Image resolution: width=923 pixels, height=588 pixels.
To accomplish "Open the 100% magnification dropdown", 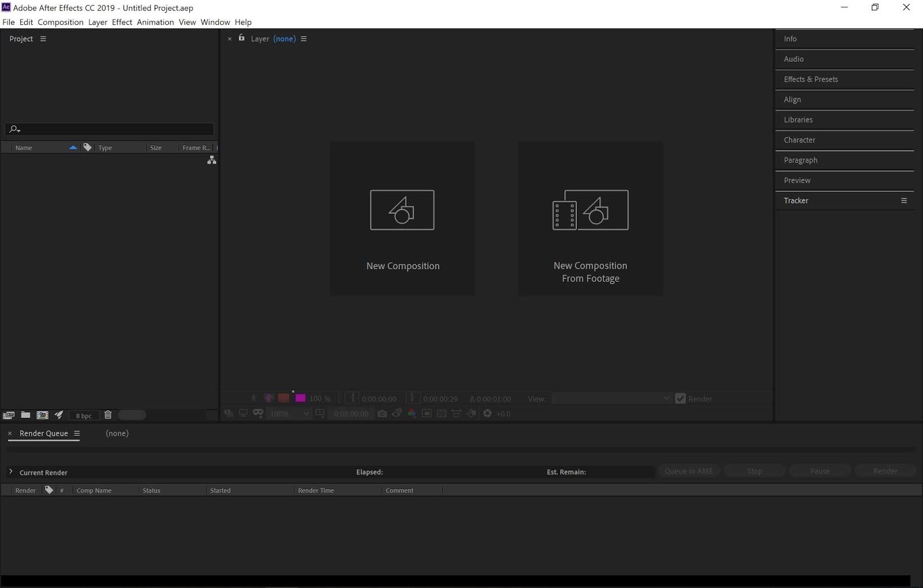I will point(290,413).
